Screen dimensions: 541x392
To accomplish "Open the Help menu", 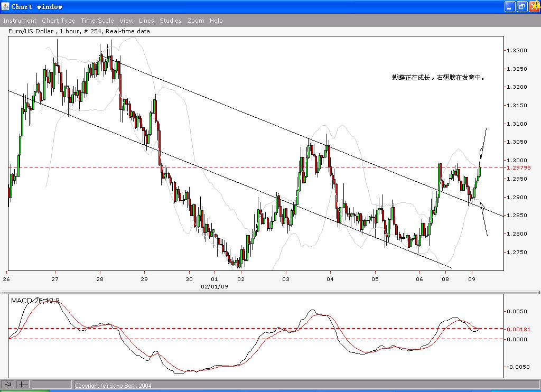I will coord(216,21).
